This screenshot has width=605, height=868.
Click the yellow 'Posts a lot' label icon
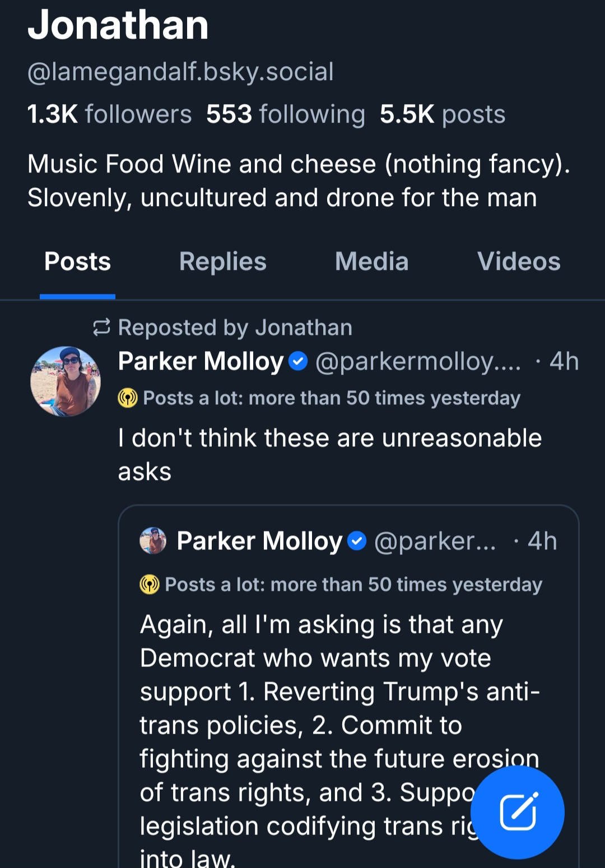(x=128, y=398)
